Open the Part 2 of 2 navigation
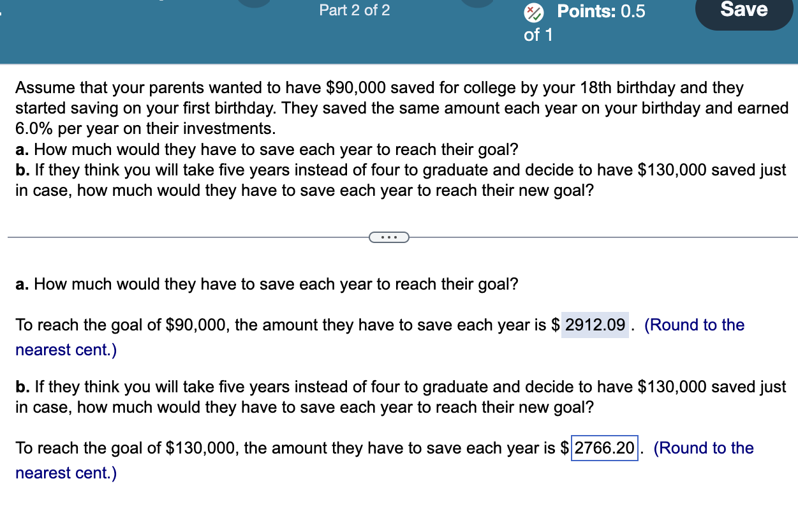The height and width of the screenshot is (532, 798). tap(354, 10)
